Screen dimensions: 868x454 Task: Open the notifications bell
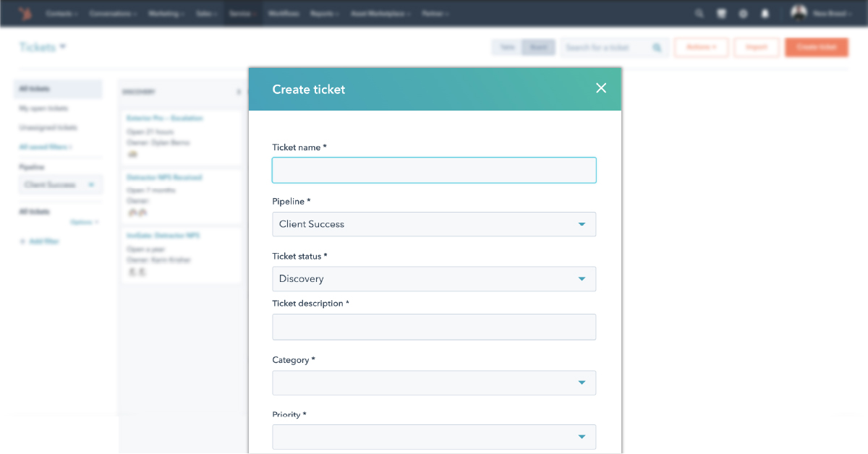(x=765, y=14)
